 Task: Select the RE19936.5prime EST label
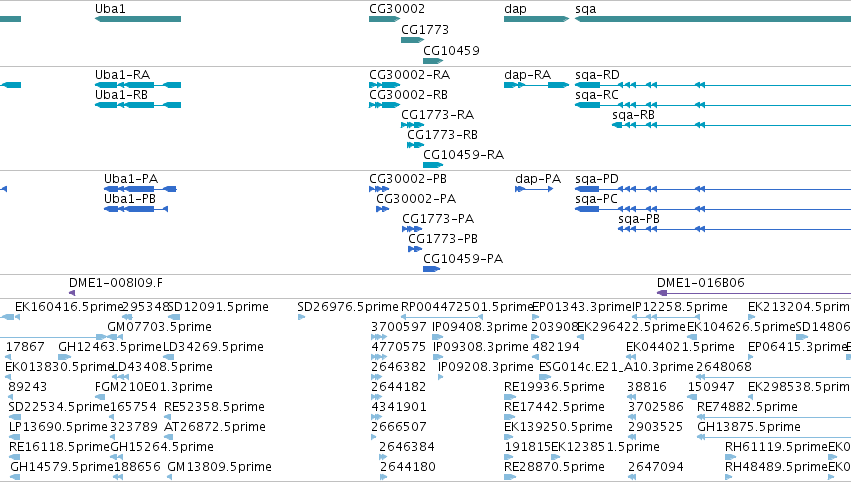(x=554, y=388)
